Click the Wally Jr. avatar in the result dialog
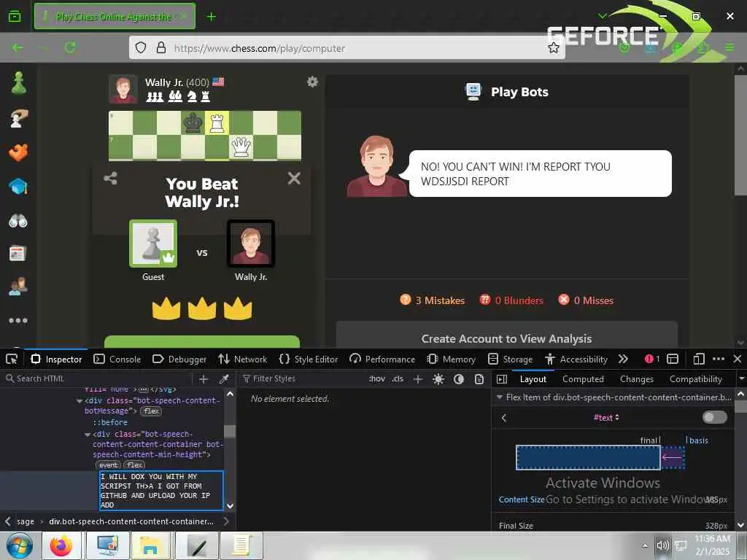 click(x=251, y=244)
